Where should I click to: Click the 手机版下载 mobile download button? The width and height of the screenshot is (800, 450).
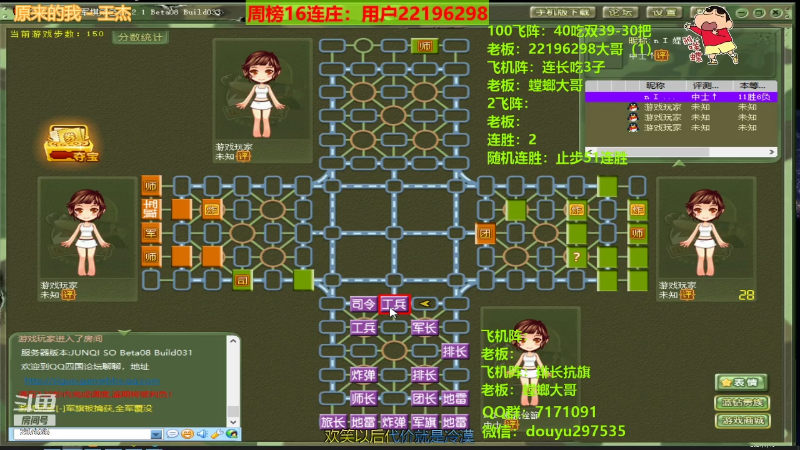tap(562, 12)
